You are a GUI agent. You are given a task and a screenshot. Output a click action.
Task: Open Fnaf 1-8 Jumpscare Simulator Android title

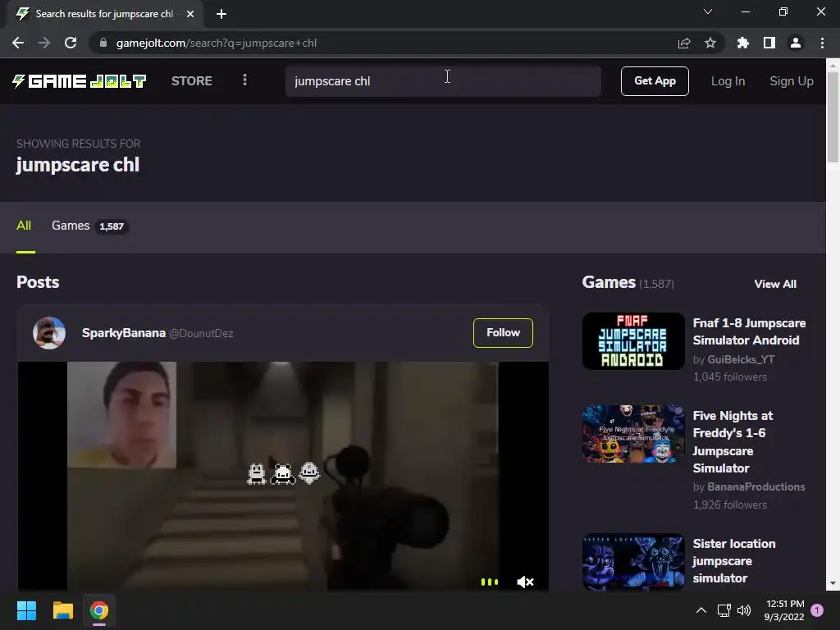coord(749,331)
